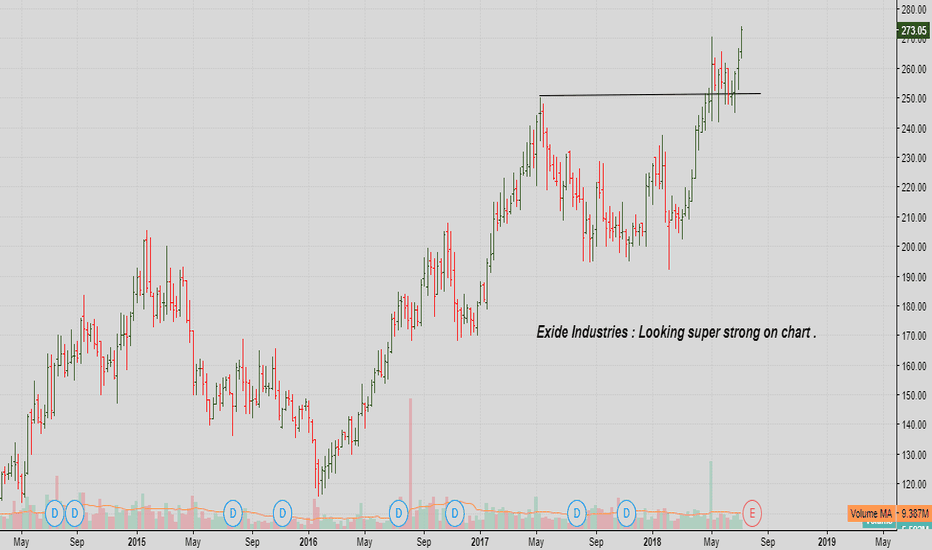Click the 2018 label on time axis
This screenshot has width=932, height=550.
pyautogui.click(x=652, y=542)
